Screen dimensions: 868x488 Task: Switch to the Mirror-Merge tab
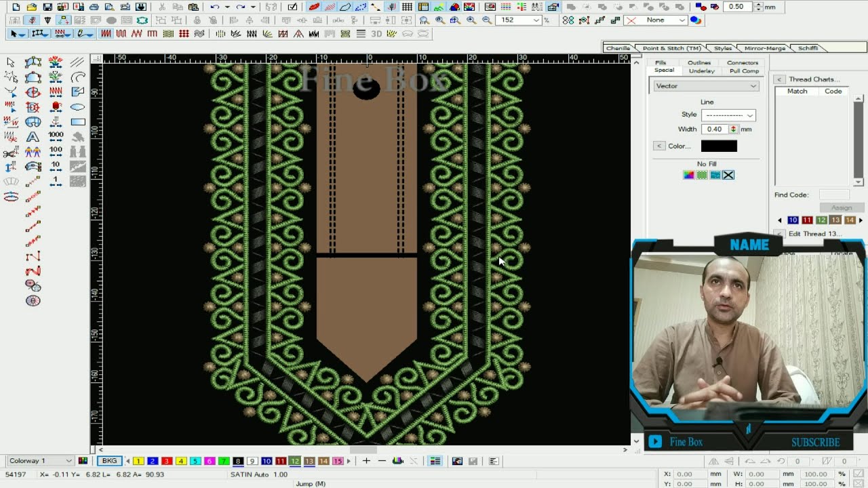(x=764, y=48)
